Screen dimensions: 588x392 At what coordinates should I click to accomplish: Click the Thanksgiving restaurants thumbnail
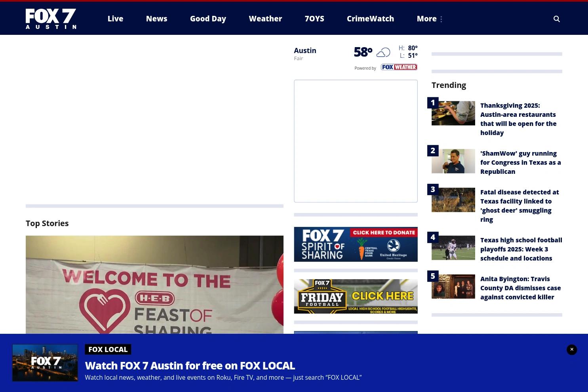[x=453, y=113]
